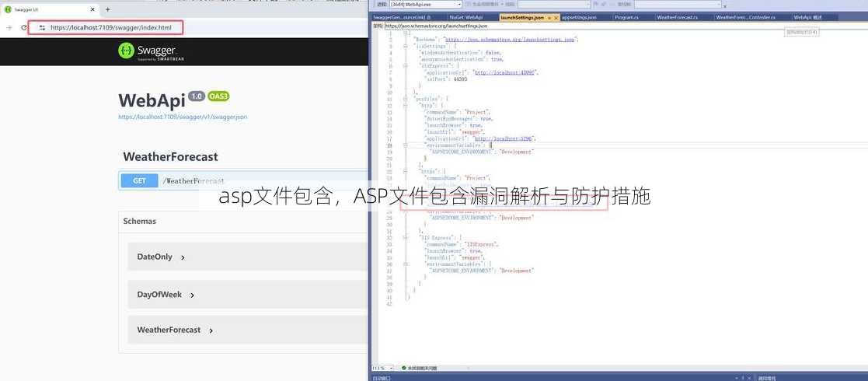Click the no-issues-found status indicator
This screenshot has height=381, width=868.
(420, 368)
